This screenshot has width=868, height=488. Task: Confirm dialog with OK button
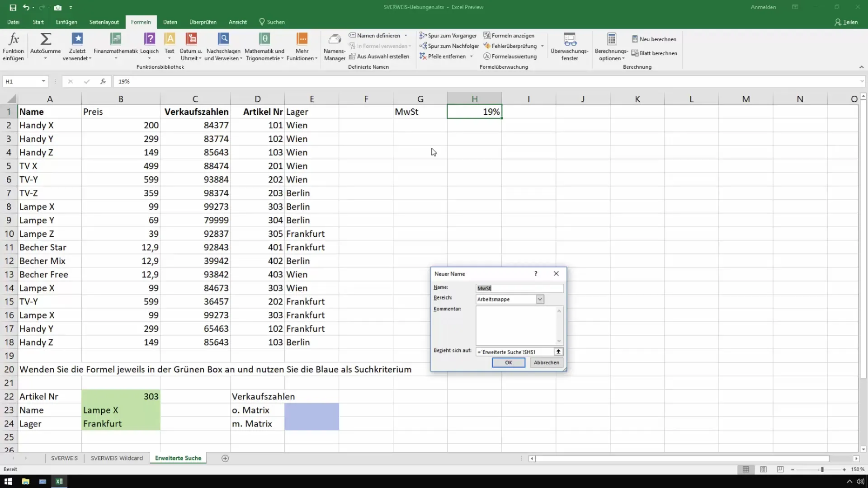[509, 362]
